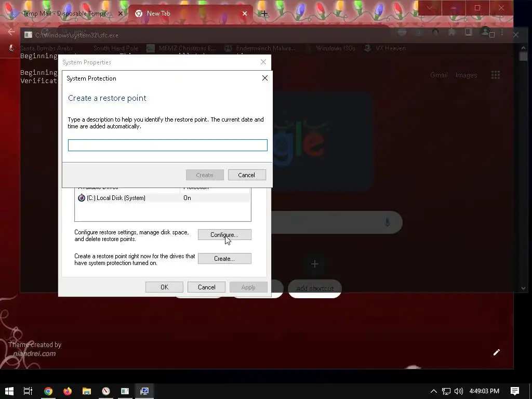
Task: Click the voice search microphone icon
Action: pos(387,222)
